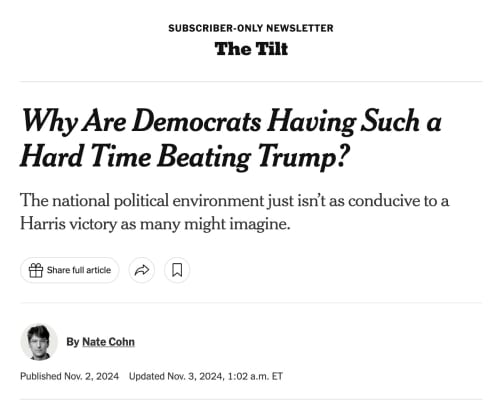Click the word 'Trump?' in the headline
Viewport: 495px width, 400px height.
(x=303, y=157)
